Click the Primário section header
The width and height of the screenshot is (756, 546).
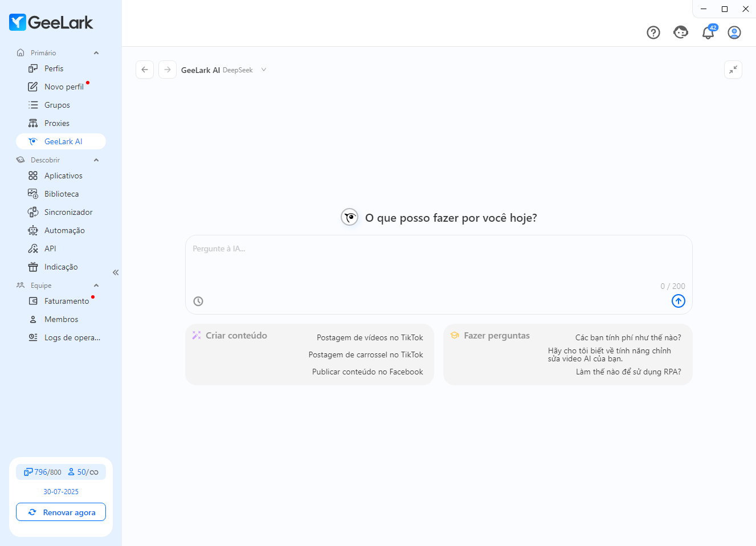pyautogui.click(x=58, y=53)
